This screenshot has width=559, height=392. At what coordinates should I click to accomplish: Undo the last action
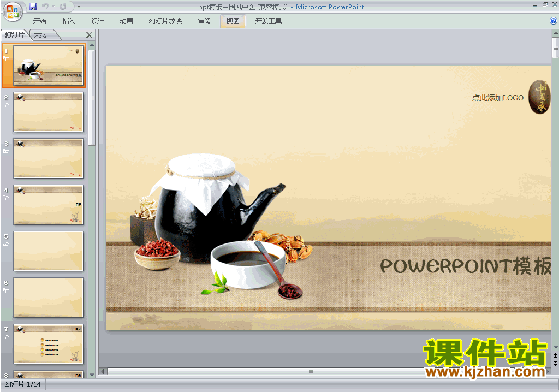point(45,7)
